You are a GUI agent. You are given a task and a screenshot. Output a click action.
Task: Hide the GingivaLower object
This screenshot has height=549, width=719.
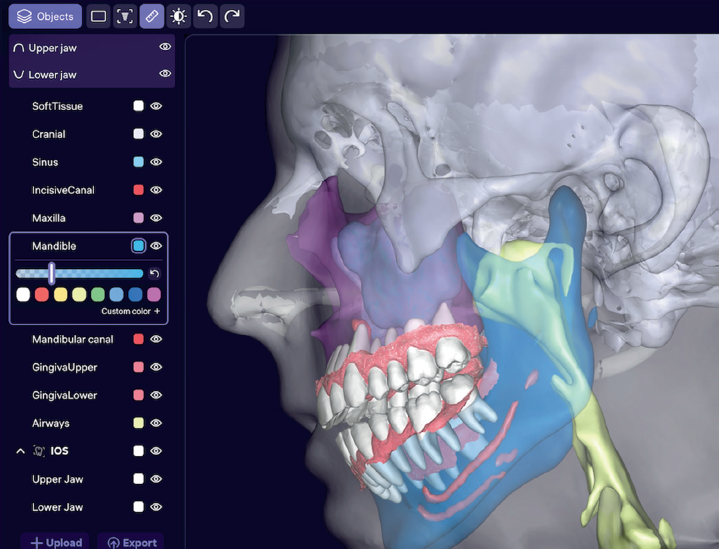[x=156, y=395]
